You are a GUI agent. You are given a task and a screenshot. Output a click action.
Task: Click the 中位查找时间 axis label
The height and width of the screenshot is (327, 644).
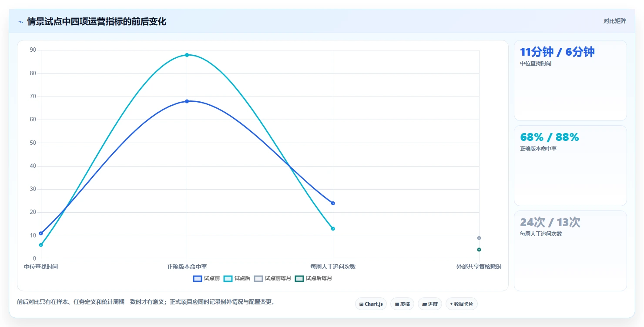coord(41,267)
